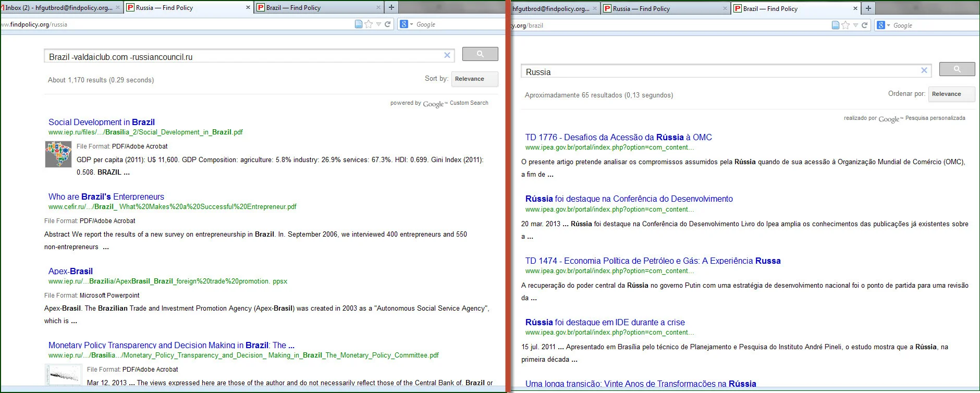Open a new tab in left browser

point(391,7)
